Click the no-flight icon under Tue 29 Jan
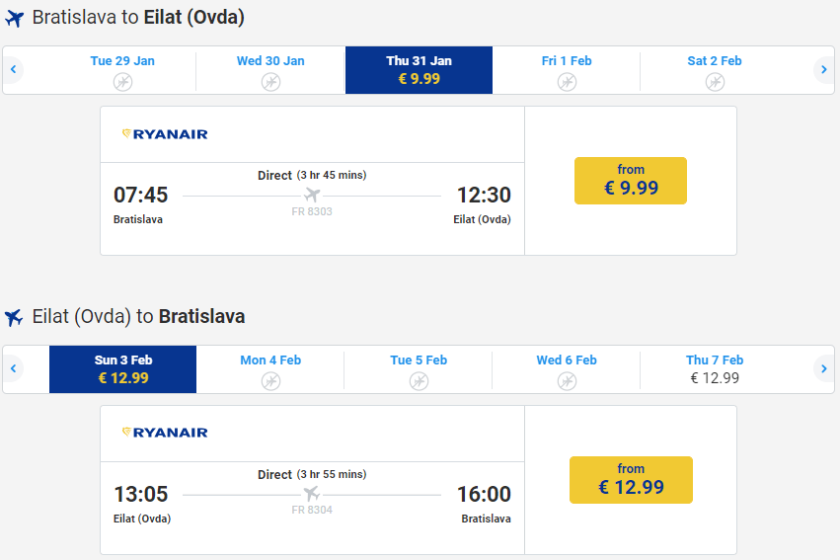840x560 pixels. point(122,81)
